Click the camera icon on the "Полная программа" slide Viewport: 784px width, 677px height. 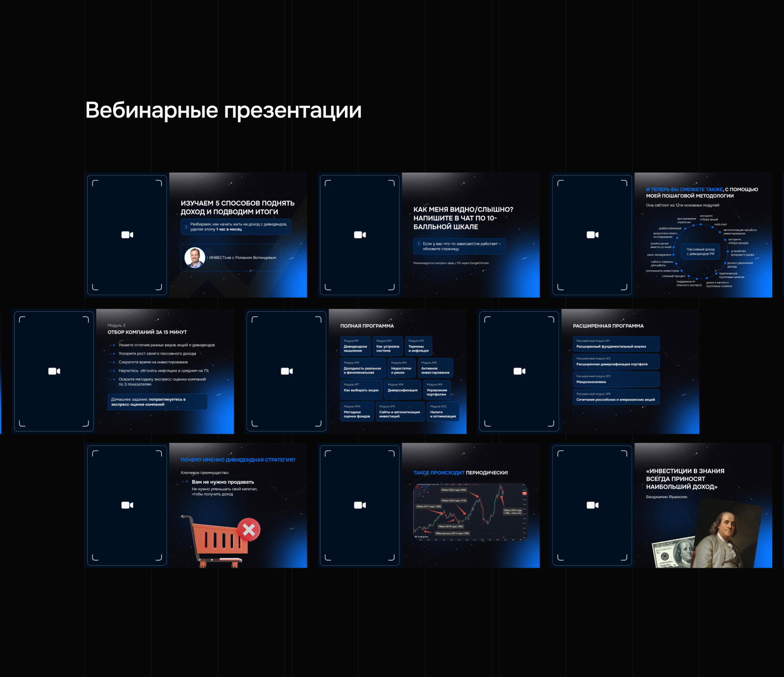click(x=287, y=371)
